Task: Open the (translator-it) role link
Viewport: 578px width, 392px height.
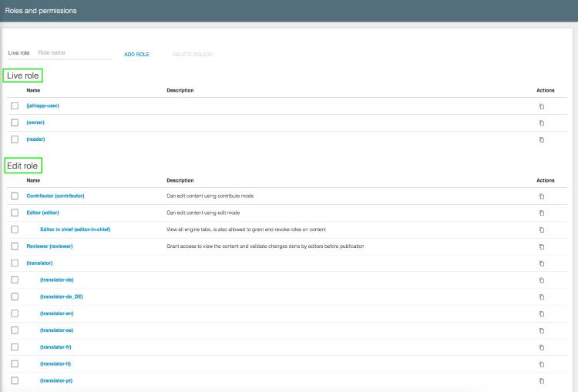Action: 55,364
